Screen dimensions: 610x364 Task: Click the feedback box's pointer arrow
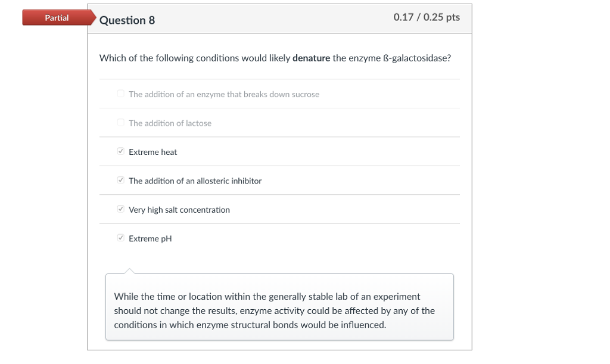129,271
